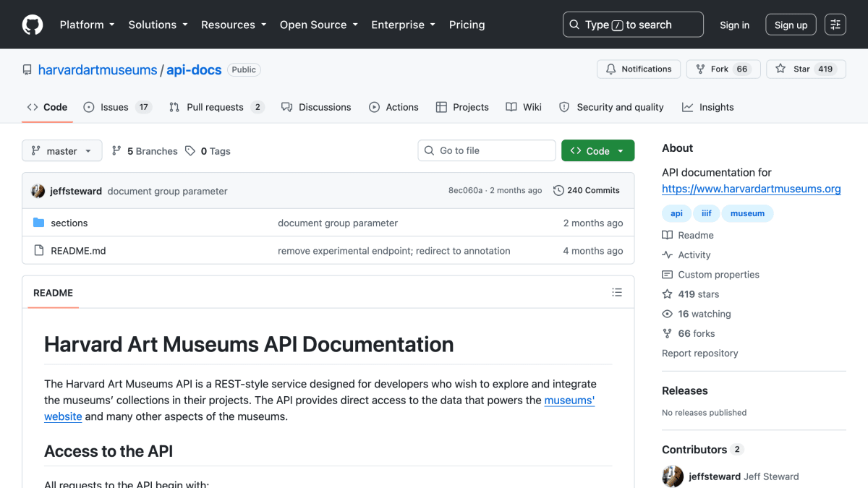Open latest commit message 'document group parameter'
The height and width of the screenshot is (488, 868).
(x=167, y=192)
